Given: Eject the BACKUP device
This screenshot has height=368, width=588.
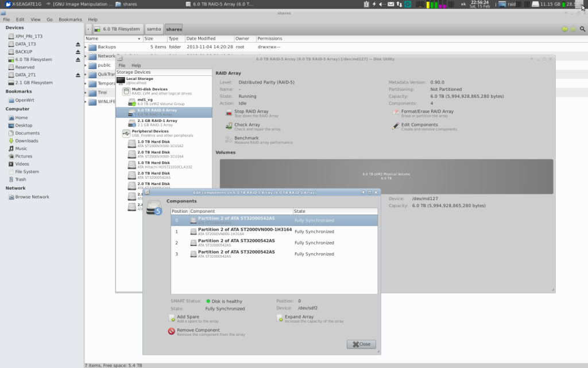Looking at the screenshot, I should tap(78, 52).
